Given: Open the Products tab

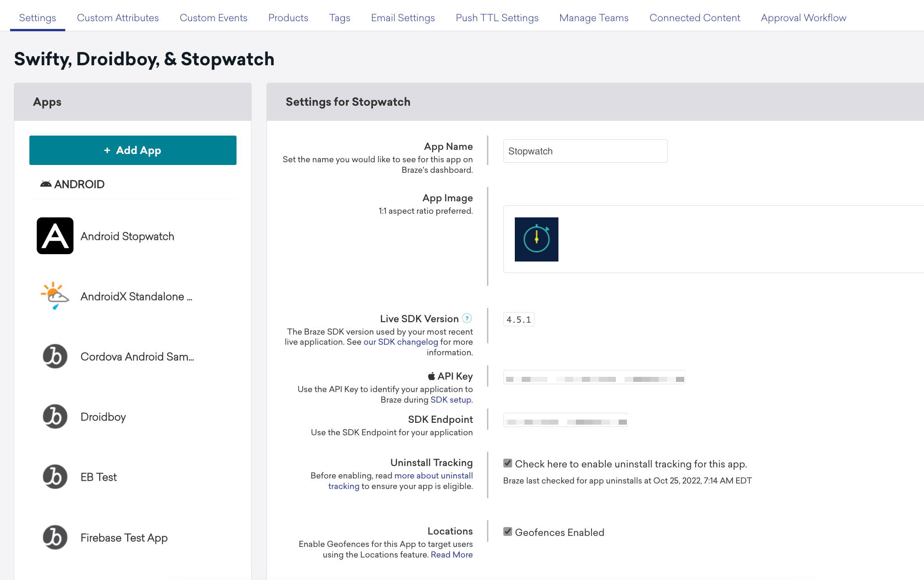Looking at the screenshot, I should 288,17.
